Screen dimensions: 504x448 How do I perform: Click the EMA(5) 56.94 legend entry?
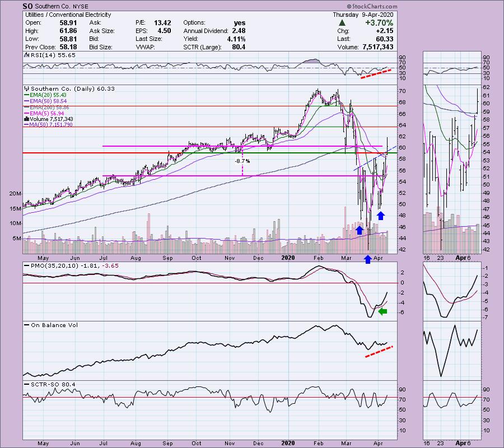(44, 114)
